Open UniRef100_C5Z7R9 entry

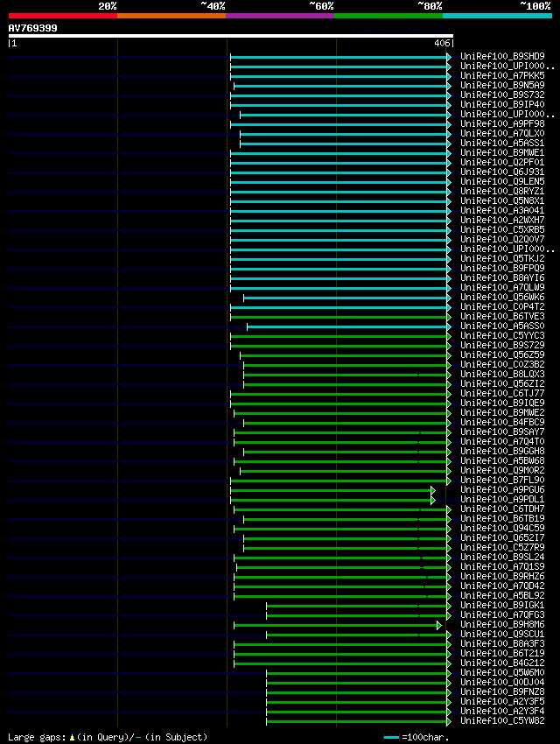coord(502,547)
